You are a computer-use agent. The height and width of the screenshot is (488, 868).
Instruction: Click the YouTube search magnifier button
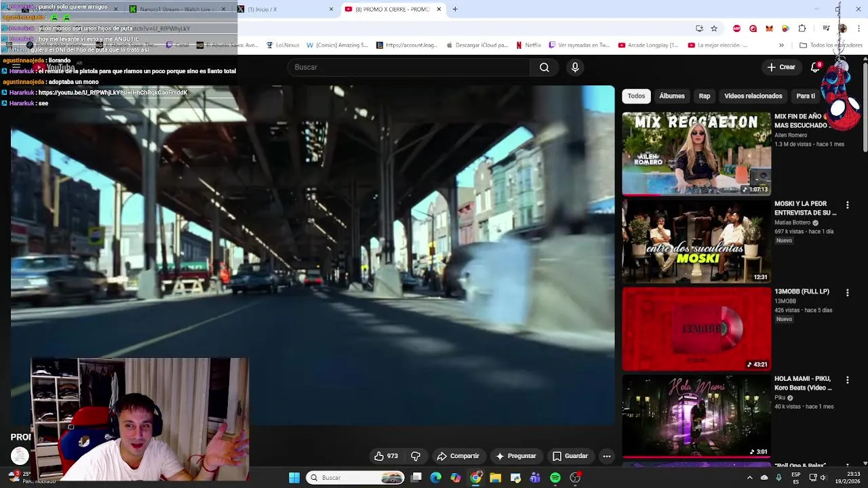544,67
